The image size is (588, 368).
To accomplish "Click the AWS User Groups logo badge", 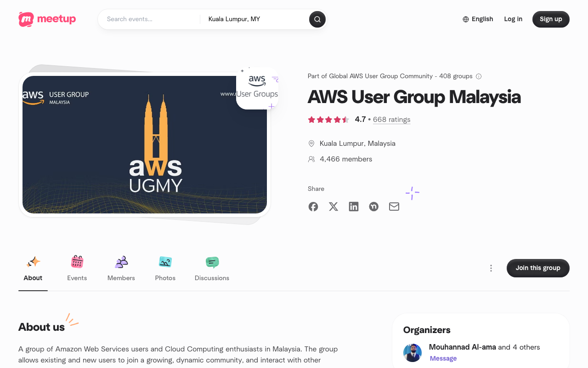I will tap(257, 88).
